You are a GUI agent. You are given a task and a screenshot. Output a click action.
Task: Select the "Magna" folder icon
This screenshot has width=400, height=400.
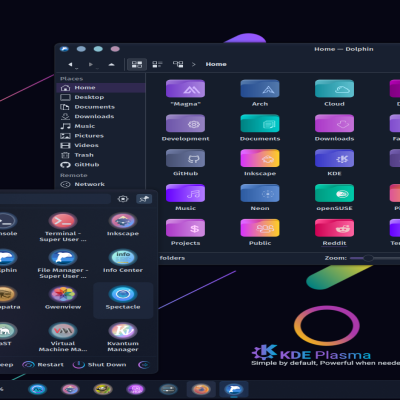pos(185,88)
